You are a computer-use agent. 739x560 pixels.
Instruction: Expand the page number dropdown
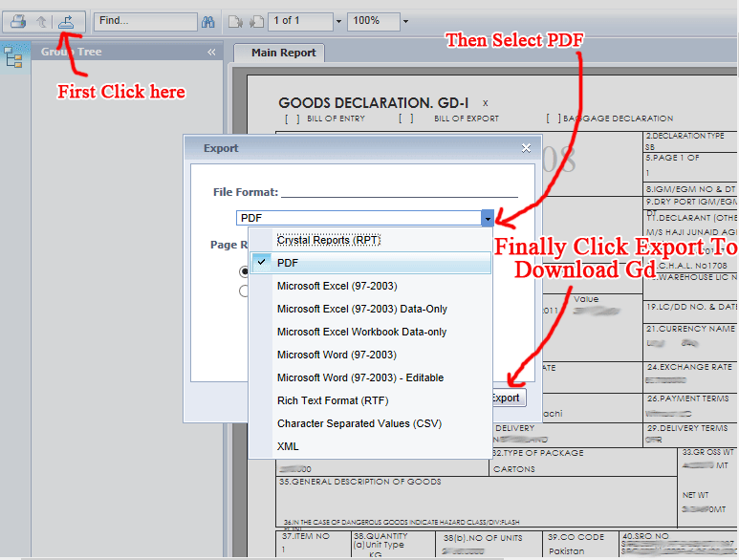pyautogui.click(x=338, y=22)
